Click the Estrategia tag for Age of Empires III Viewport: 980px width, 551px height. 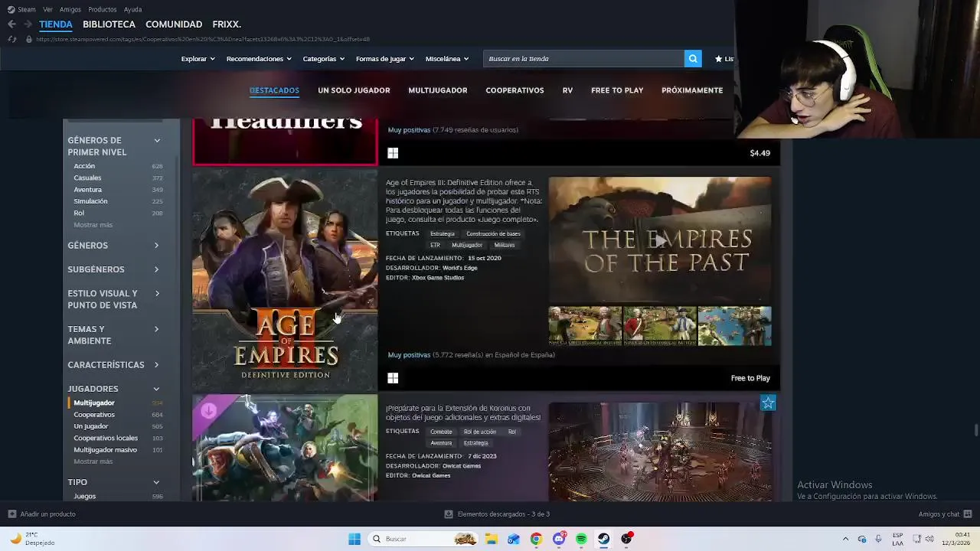pyautogui.click(x=443, y=234)
